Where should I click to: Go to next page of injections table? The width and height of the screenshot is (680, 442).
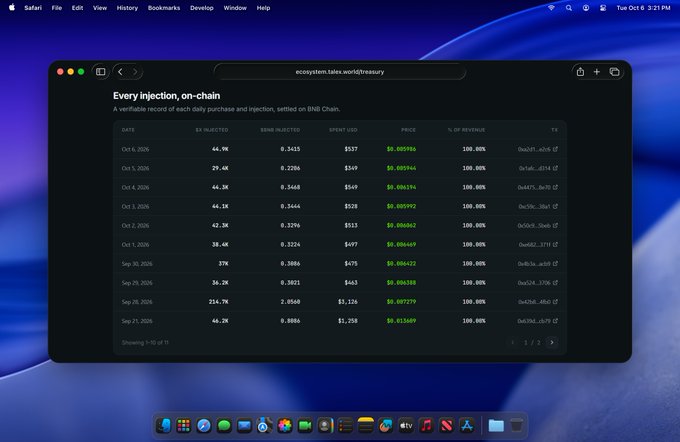pyautogui.click(x=552, y=342)
